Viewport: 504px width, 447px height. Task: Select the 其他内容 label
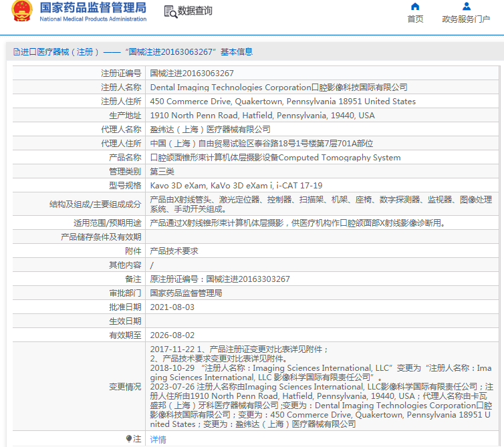(x=125, y=265)
